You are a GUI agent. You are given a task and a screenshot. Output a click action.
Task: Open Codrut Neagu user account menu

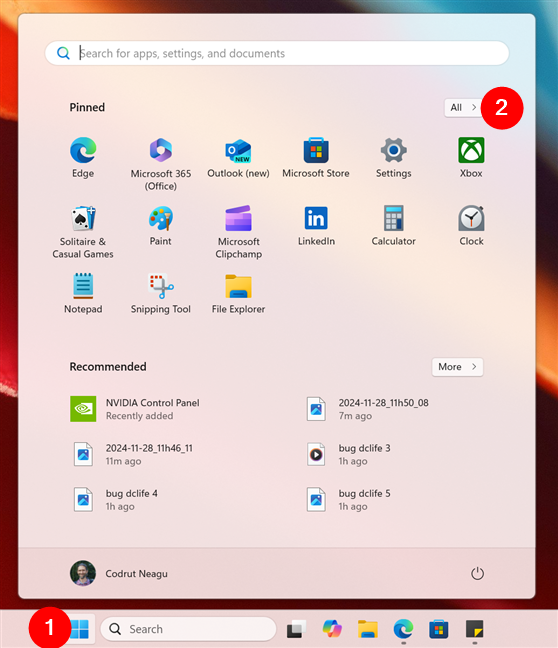(119, 573)
